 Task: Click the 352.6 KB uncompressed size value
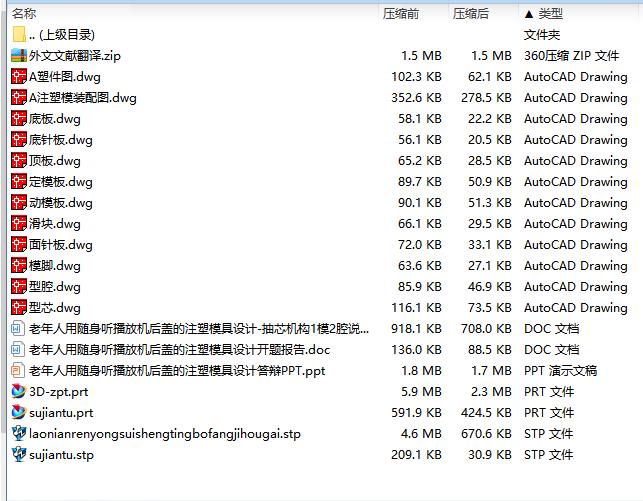point(416,98)
